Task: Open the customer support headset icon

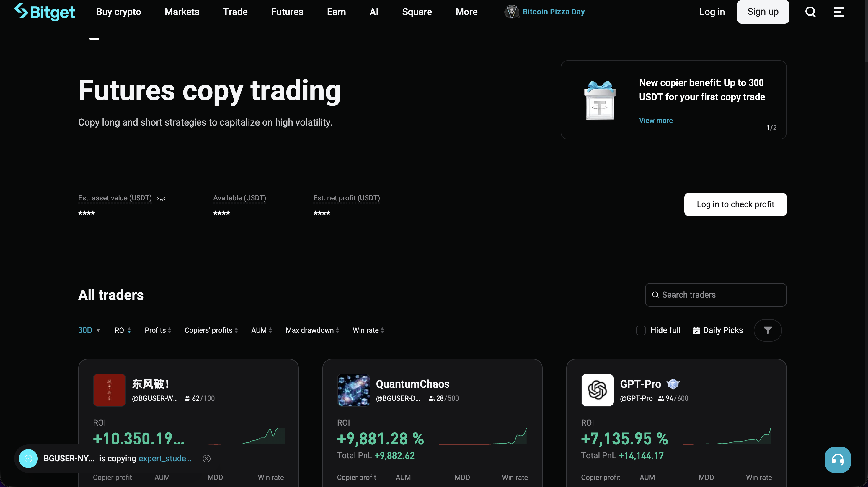Action: coord(838,460)
